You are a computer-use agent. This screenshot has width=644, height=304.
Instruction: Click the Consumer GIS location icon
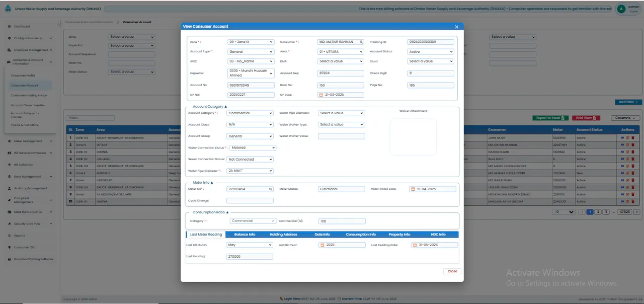(x=10, y=247)
